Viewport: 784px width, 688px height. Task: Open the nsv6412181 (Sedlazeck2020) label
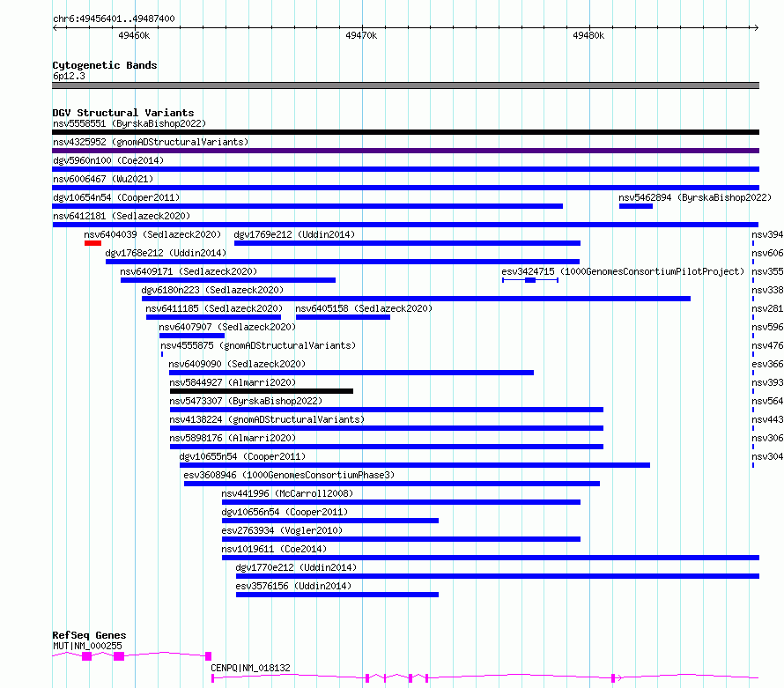point(122,216)
